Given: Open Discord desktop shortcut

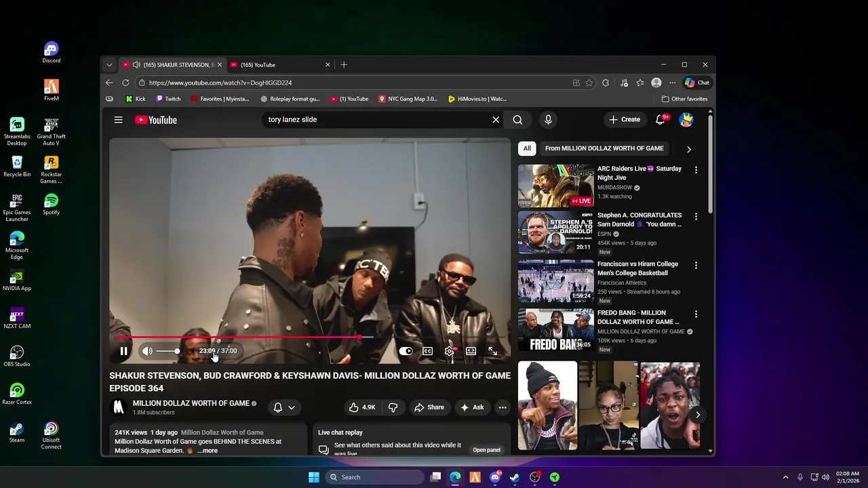Looking at the screenshot, I should [52, 53].
